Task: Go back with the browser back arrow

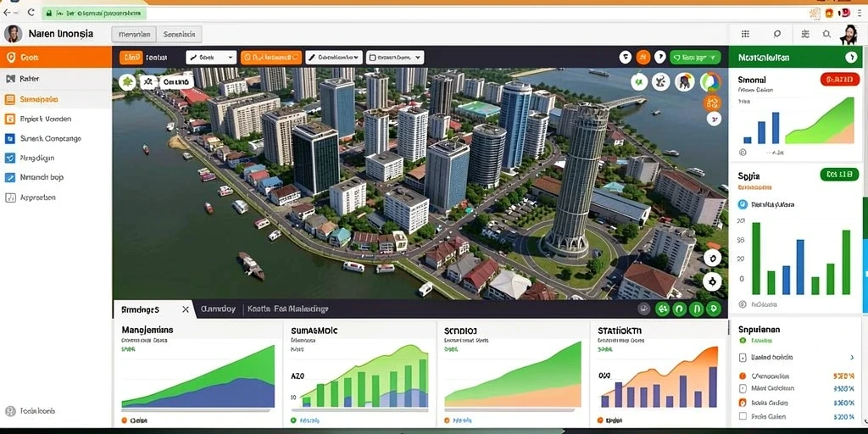Action: pos(7,14)
